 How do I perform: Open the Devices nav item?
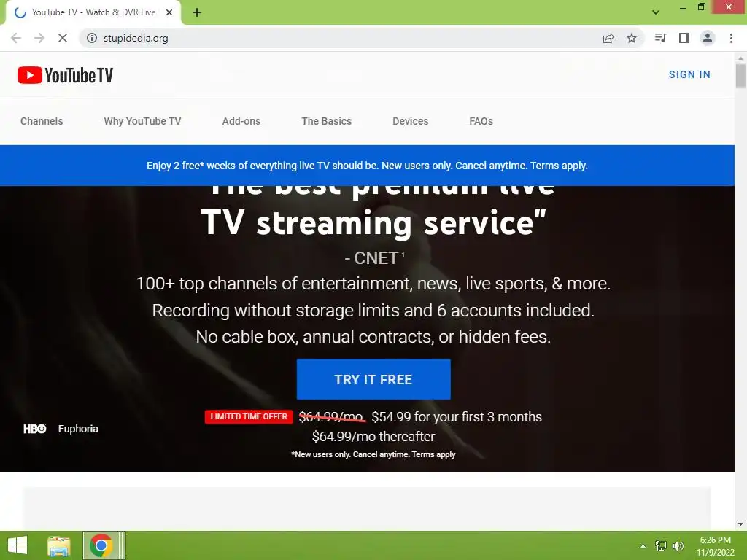click(410, 122)
